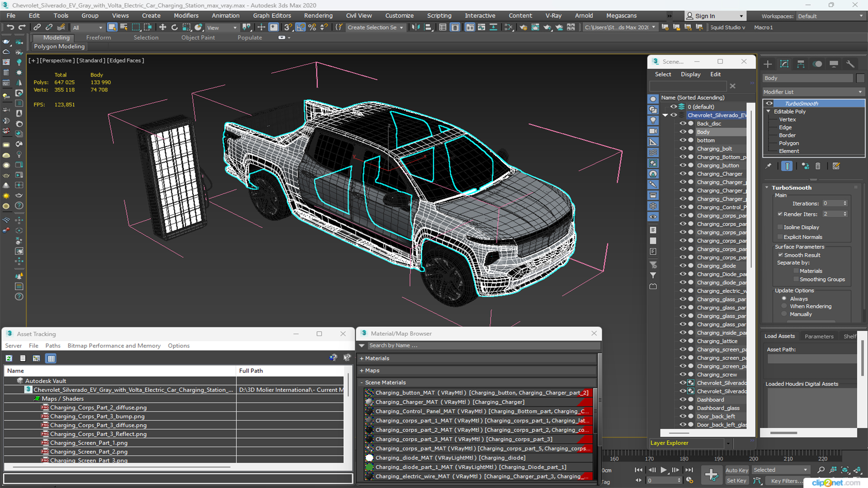Uncheck the Smooth Result checkbox
This screenshot has height=488, width=868.
tap(780, 255)
